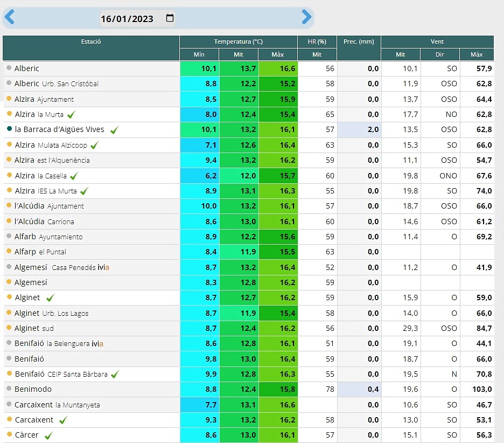Click the Màx subheader under Temperatura

[278, 54]
